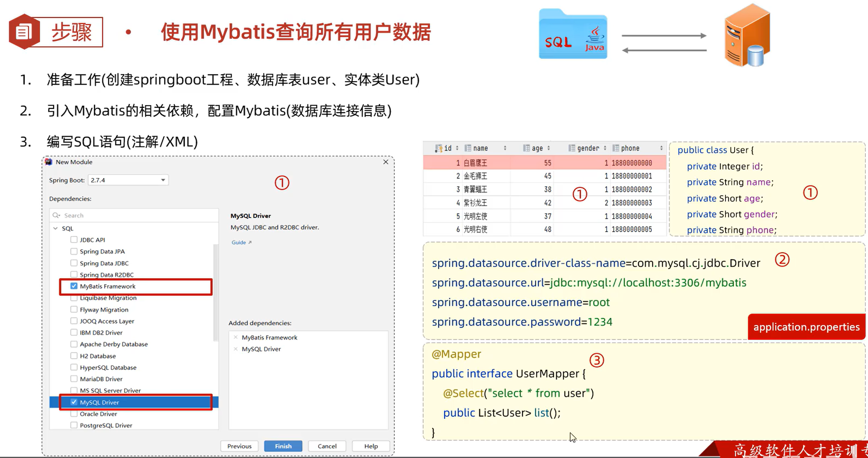Click the sort arrows on the age column
This screenshot has width=868, height=458.
coord(549,148)
